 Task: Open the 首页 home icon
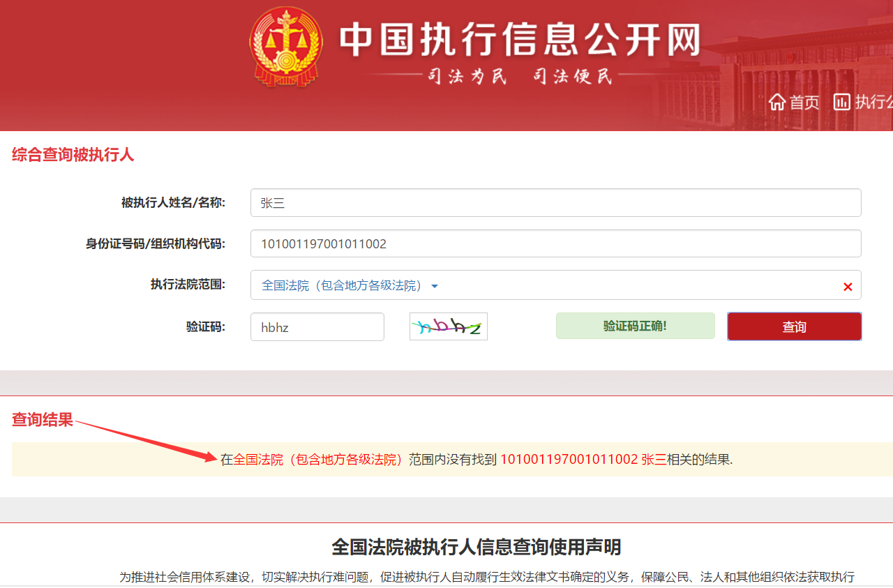point(777,103)
